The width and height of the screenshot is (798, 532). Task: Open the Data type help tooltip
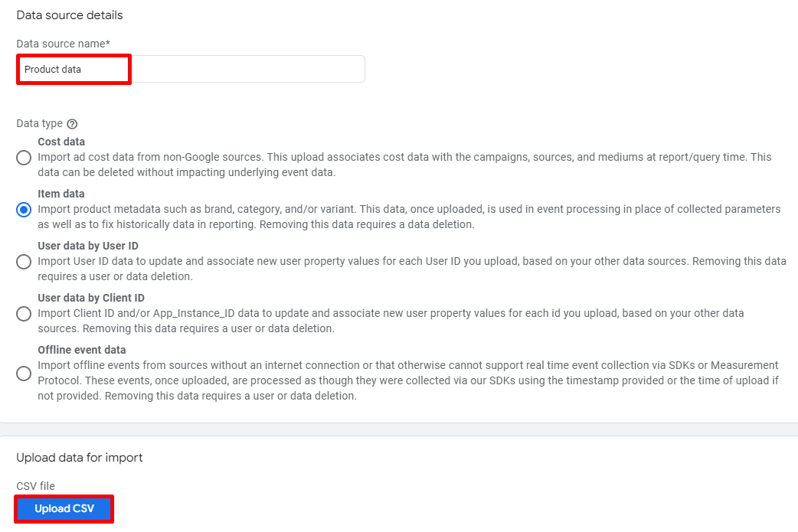click(x=72, y=123)
